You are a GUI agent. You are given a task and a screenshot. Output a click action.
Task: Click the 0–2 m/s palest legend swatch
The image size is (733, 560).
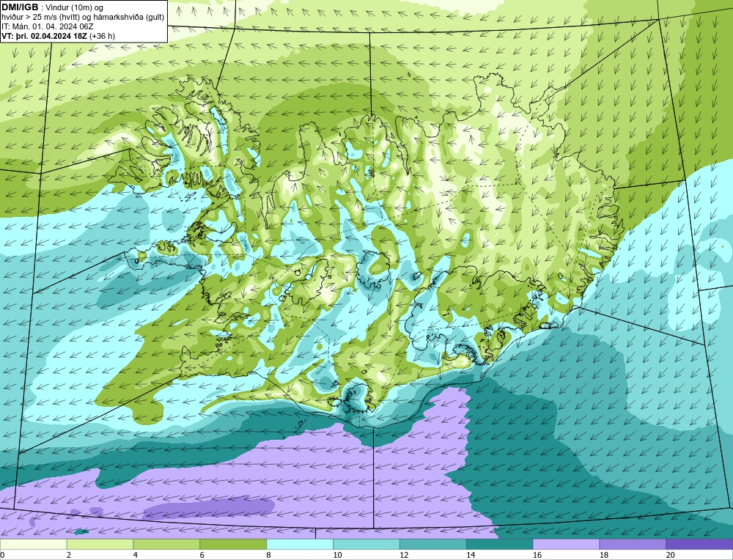coord(33,544)
